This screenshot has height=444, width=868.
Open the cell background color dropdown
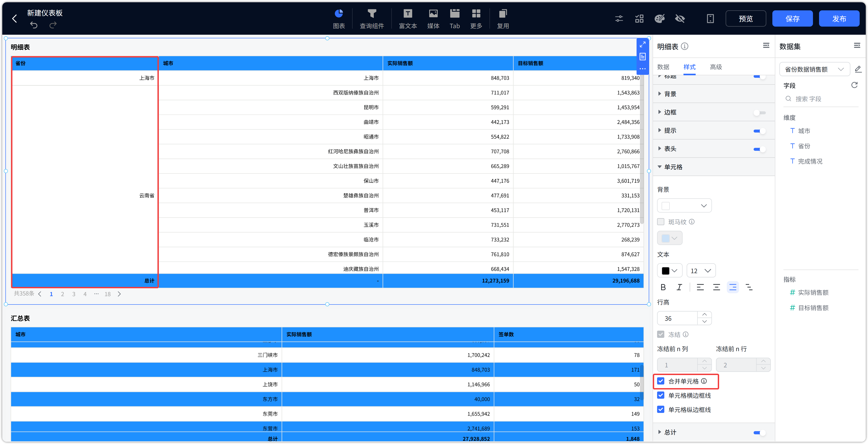(x=684, y=206)
